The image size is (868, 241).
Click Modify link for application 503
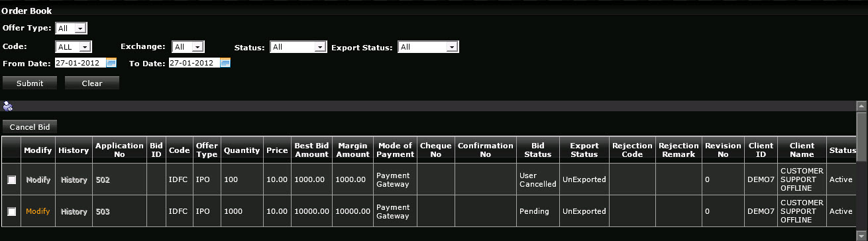tap(38, 211)
